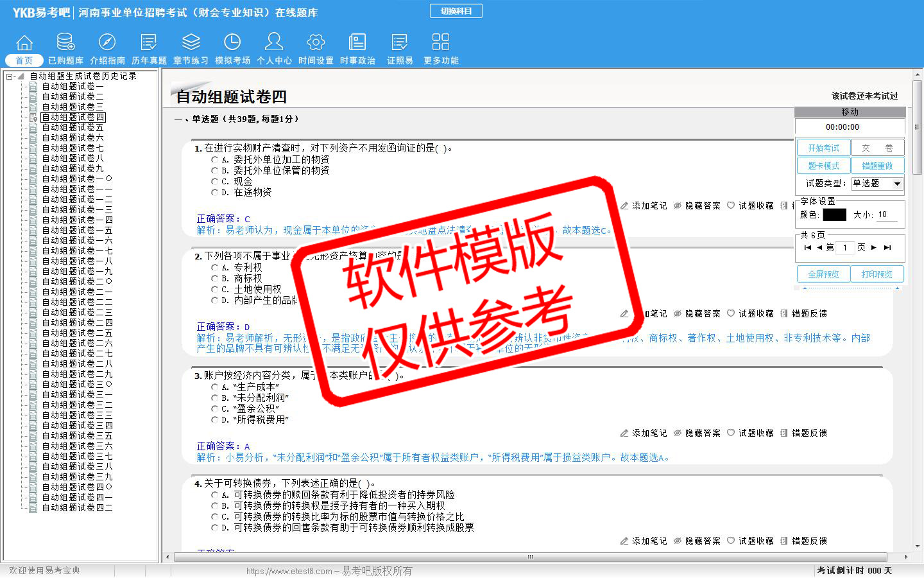Go to next page arrow in pager

pos(873,247)
